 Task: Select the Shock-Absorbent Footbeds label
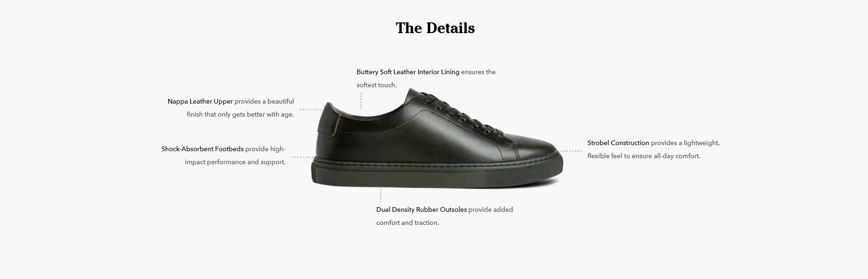pyautogui.click(x=202, y=149)
